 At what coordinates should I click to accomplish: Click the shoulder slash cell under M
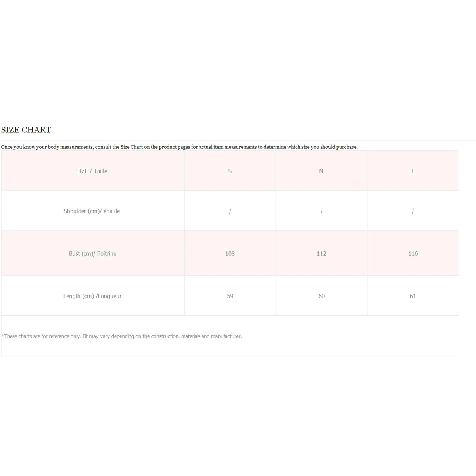(x=321, y=211)
